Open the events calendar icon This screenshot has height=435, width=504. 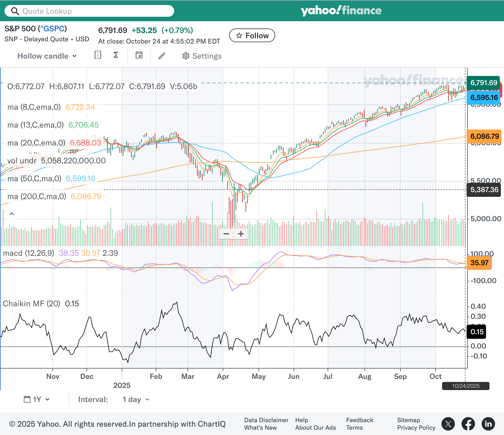point(139,55)
